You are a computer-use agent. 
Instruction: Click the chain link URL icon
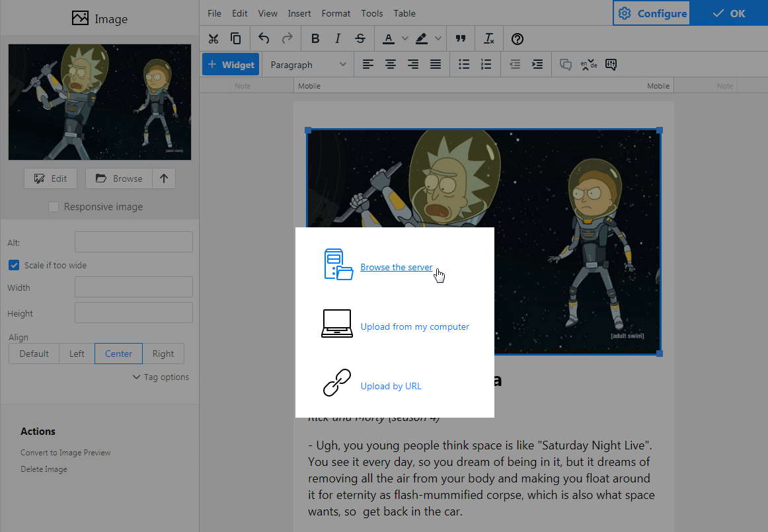(337, 383)
